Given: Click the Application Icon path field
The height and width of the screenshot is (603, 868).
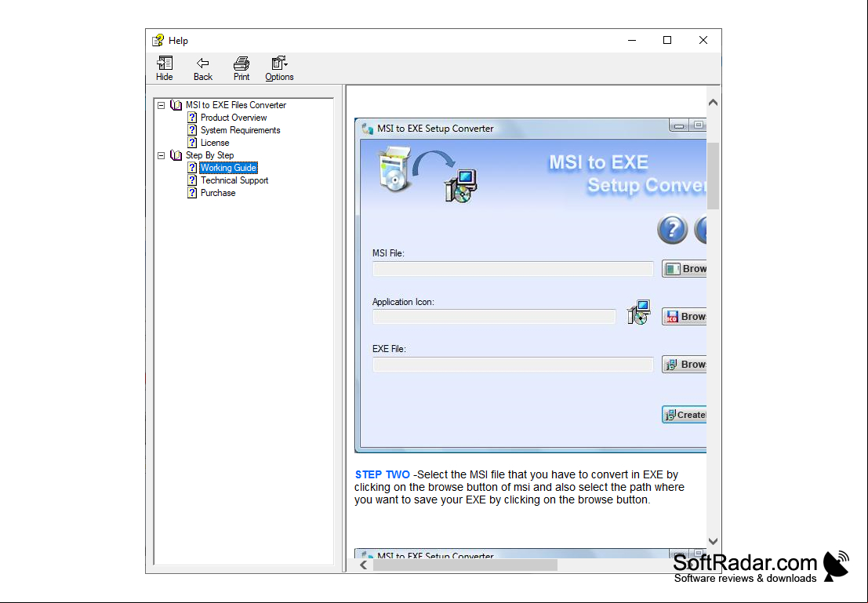Looking at the screenshot, I should tap(494, 317).
